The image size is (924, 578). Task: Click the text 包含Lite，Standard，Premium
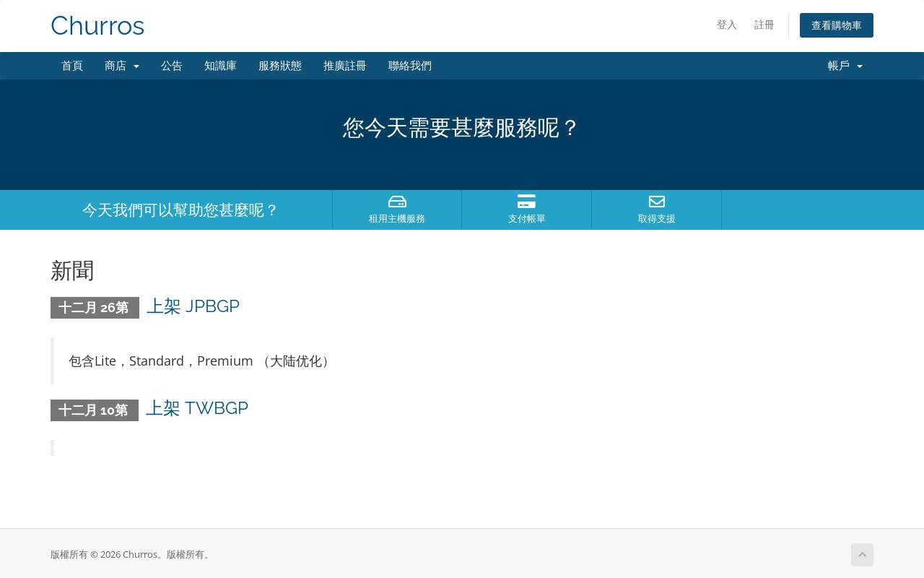click(x=161, y=361)
